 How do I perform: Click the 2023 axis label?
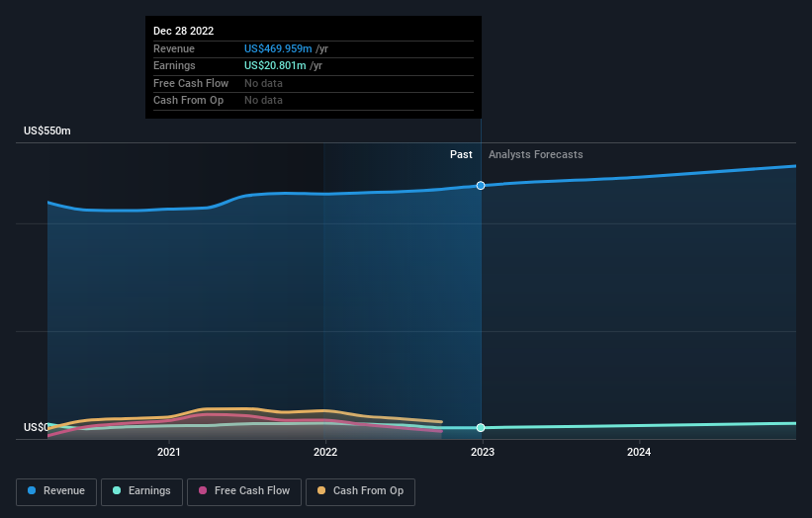tap(482, 452)
